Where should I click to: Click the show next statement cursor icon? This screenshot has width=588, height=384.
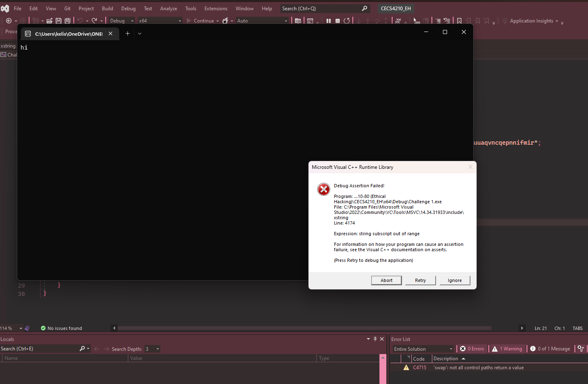coord(416,21)
